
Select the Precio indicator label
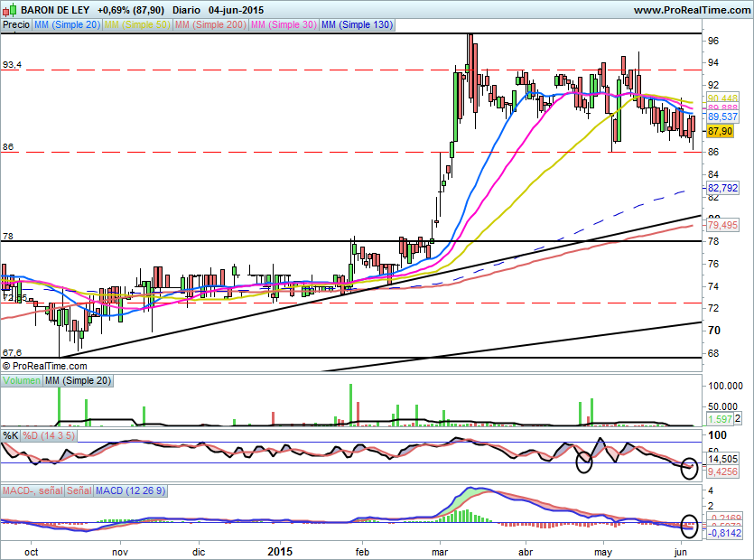coord(15,25)
